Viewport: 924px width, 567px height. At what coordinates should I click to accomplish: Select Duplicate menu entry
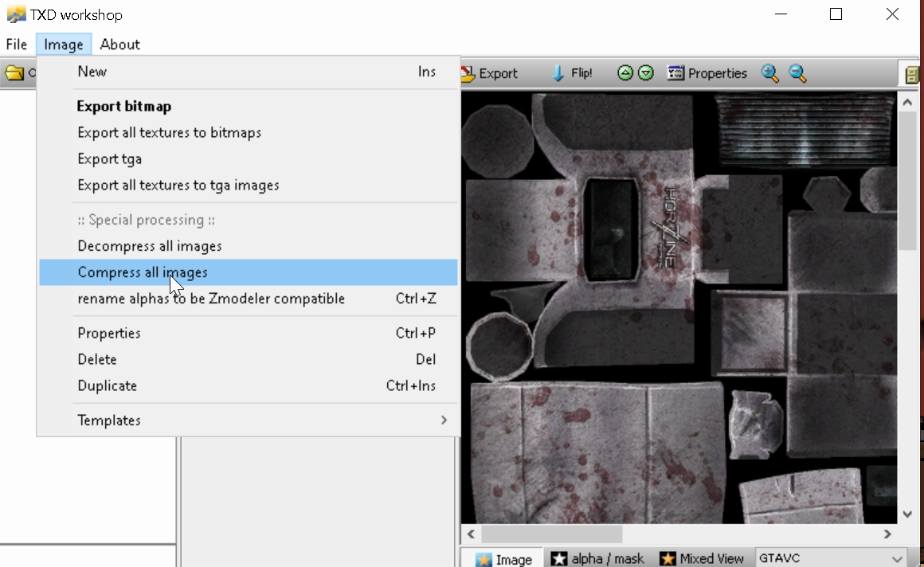pos(248,386)
